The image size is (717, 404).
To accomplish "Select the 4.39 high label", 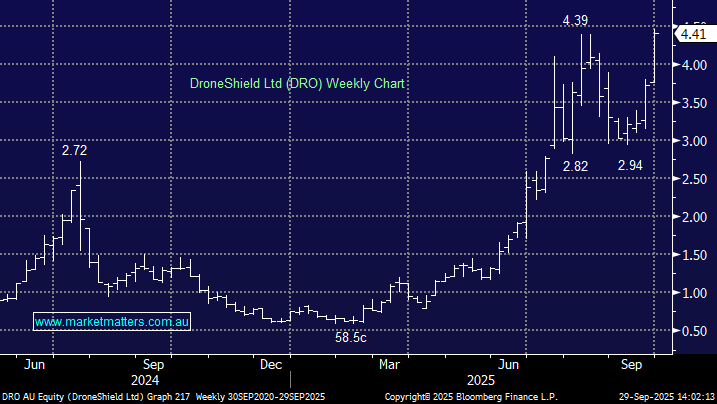I will pyautogui.click(x=575, y=21).
